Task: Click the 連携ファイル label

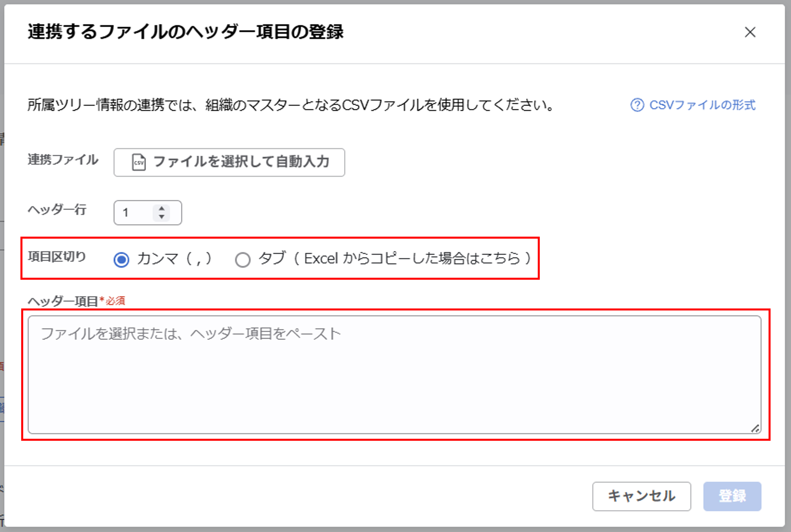Action: pyautogui.click(x=63, y=160)
